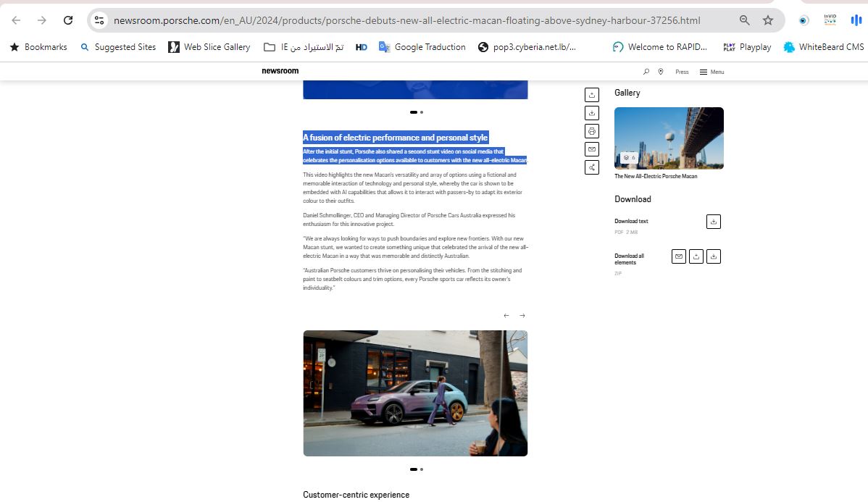Download the PDF via Download text icon
868x502 pixels.
pyautogui.click(x=713, y=222)
